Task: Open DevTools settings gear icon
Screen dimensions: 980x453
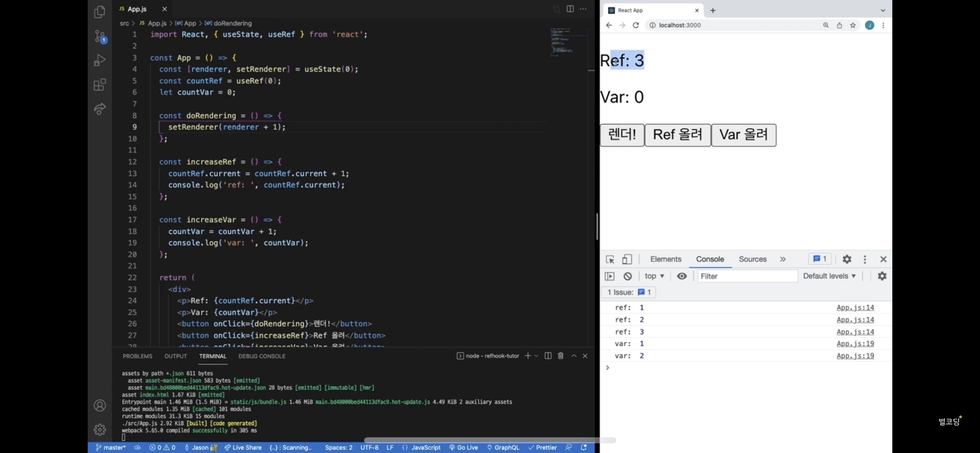Action: coord(847,259)
